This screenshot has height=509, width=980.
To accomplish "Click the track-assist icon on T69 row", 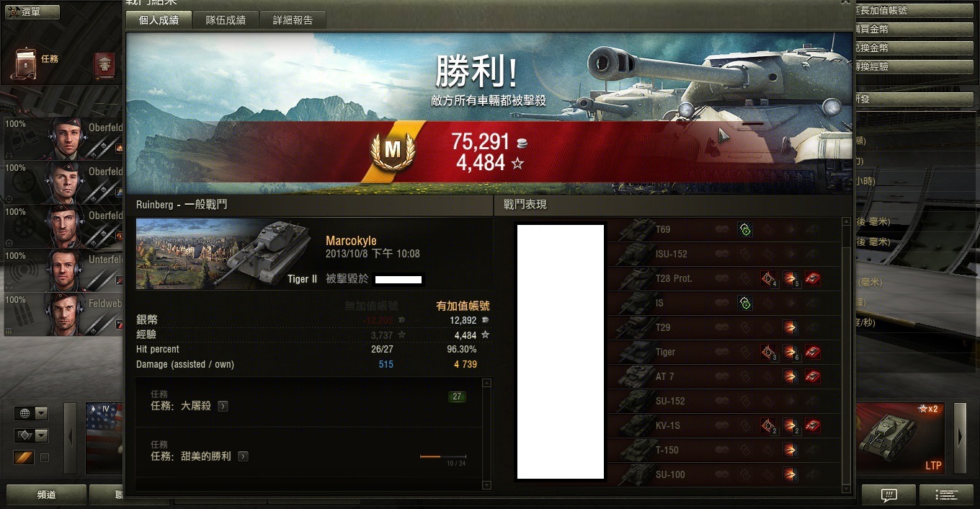I will (745, 229).
